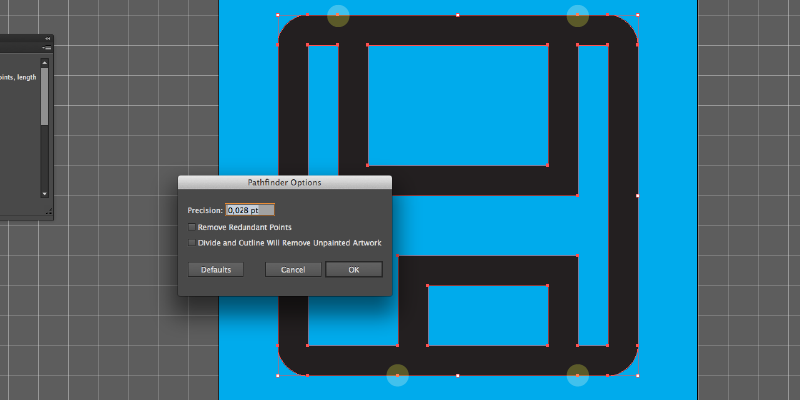Click the top-center bounding box handle of the shape
The image size is (800, 400).
point(458,15)
